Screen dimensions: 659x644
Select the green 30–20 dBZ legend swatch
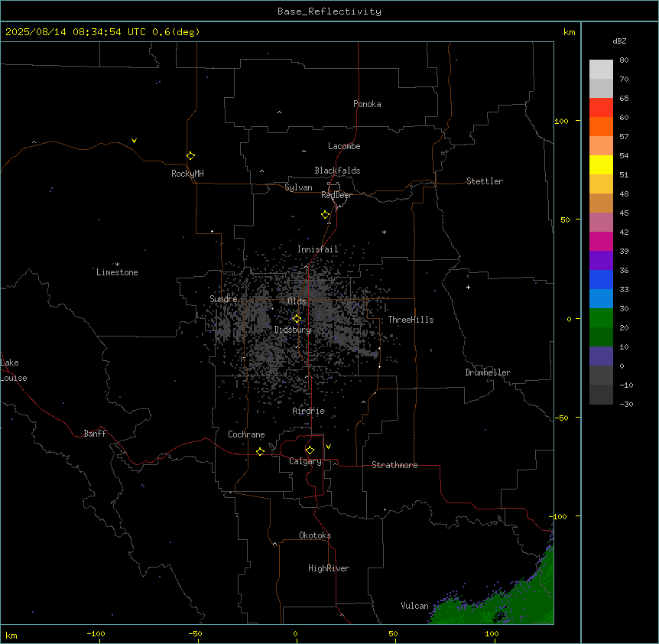coord(601,318)
